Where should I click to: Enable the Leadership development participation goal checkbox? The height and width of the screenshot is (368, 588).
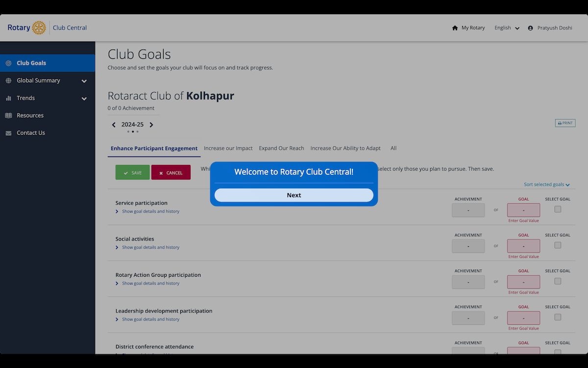[x=558, y=317]
